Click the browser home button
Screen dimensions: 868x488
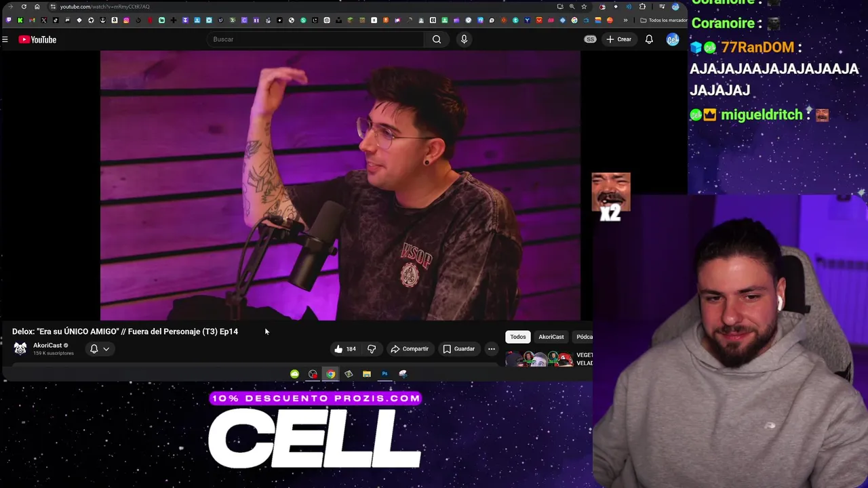point(37,7)
